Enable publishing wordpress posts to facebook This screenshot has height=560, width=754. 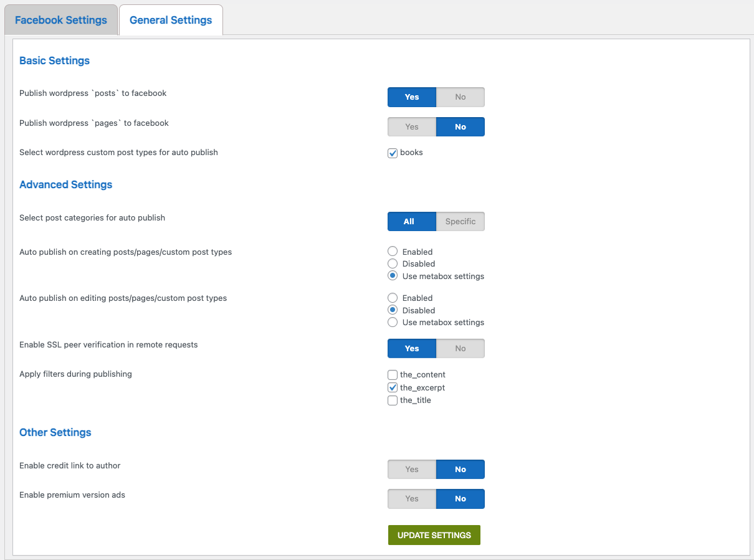click(411, 97)
